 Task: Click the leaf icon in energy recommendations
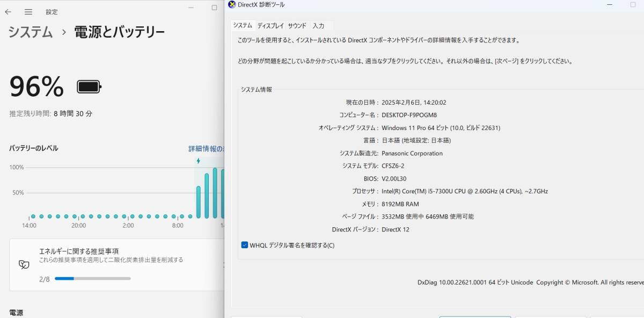pyautogui.click(x=24, y=264)
